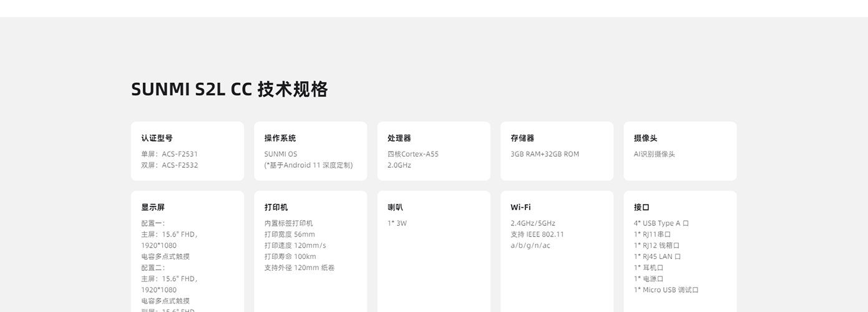
Task: Click the line "支持 IEEE 802.11"
Action: click(x=537, y=234)
